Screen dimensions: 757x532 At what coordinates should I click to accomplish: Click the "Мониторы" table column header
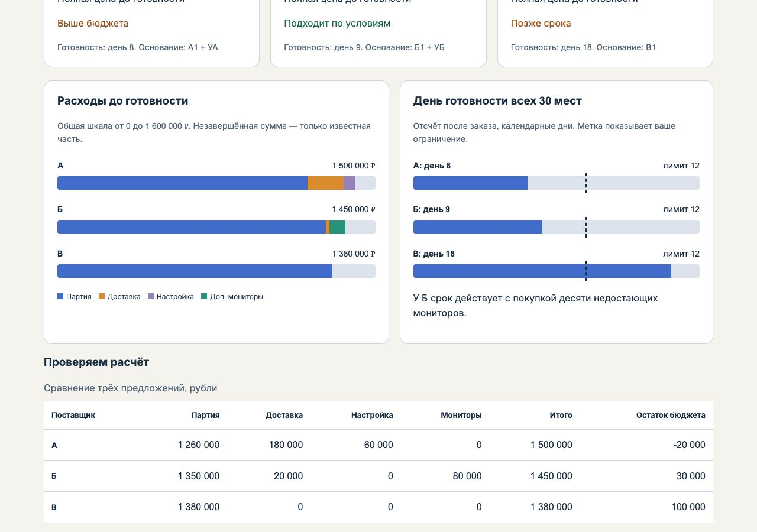coord(461,415)
